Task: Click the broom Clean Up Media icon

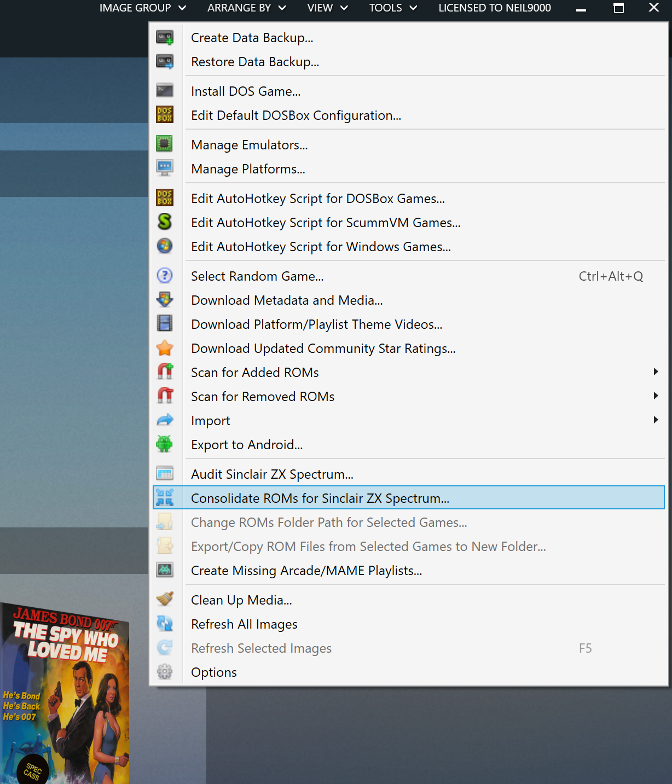Action: 165,599
